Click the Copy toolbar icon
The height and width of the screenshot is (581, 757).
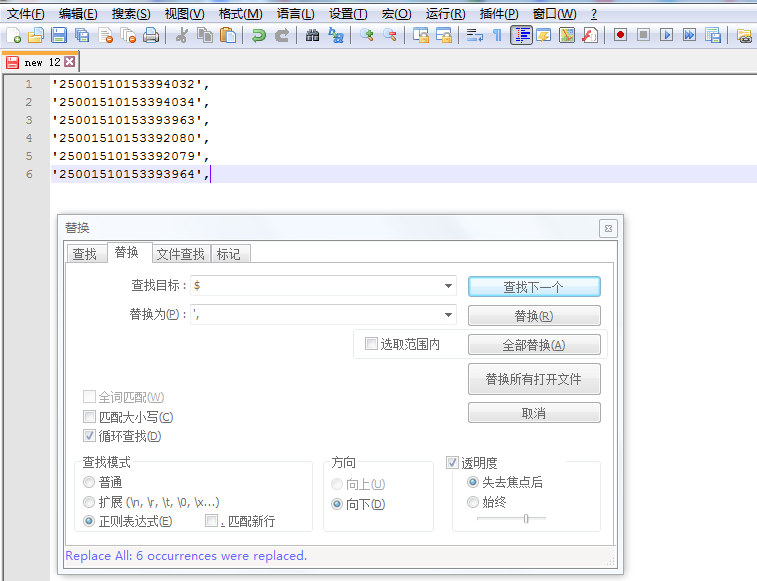tap(205, 35)
